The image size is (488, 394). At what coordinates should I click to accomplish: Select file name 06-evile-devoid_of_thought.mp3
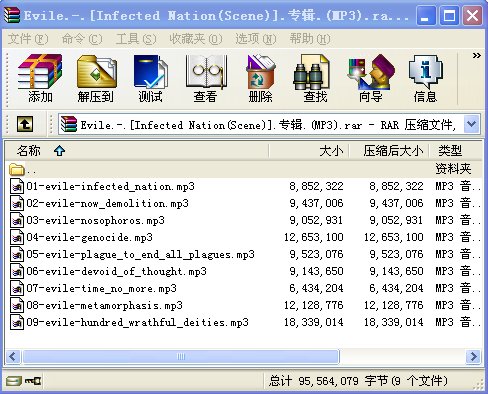click(116, 271)
